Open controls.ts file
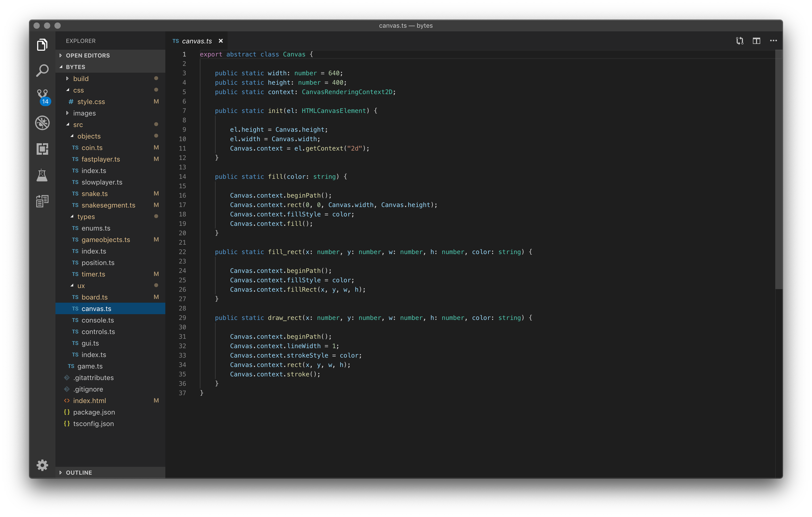The image size is (812, 517). (x=111, y=331)
